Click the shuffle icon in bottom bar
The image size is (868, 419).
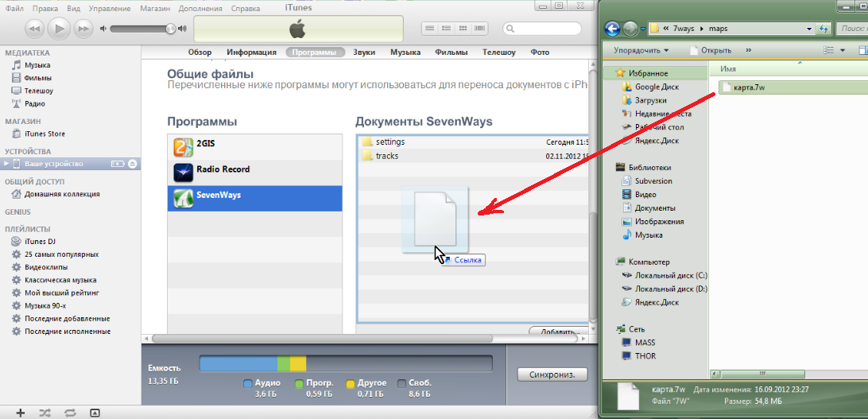pos(45,413)
